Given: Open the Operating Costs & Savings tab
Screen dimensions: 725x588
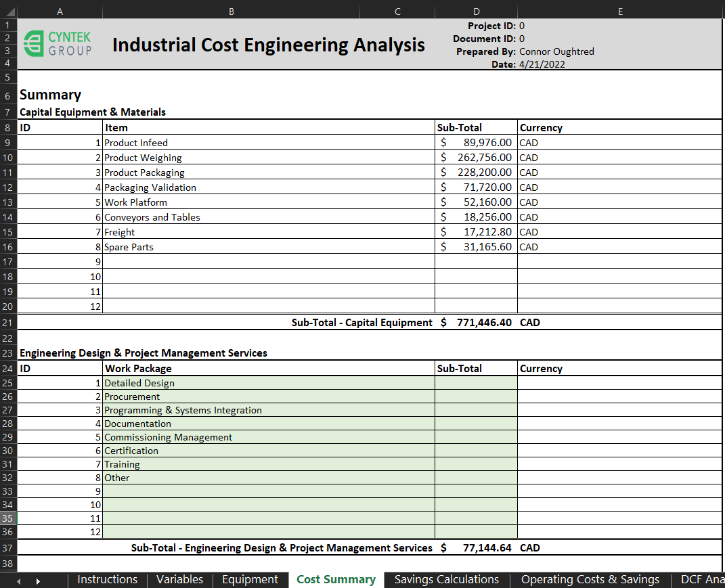Looking at the screenshot, I should point(590,579).
